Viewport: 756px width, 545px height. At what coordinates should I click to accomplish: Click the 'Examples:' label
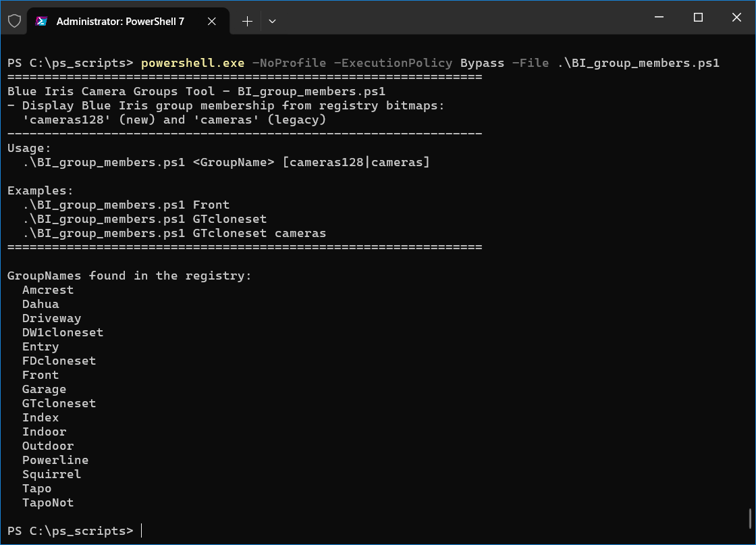pos(40,190)
